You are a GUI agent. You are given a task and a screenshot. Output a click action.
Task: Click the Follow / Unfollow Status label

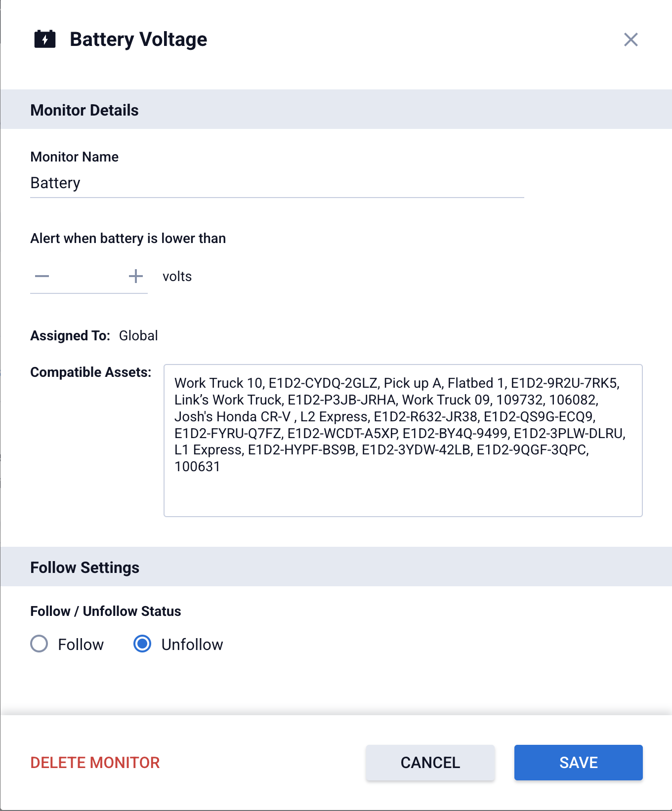pyautogui.click(x=105, y=611)
